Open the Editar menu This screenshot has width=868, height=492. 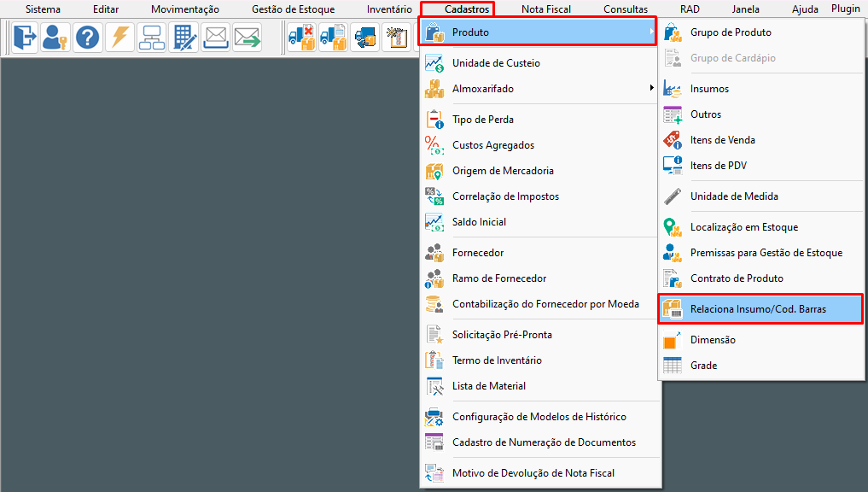[106, 9]
